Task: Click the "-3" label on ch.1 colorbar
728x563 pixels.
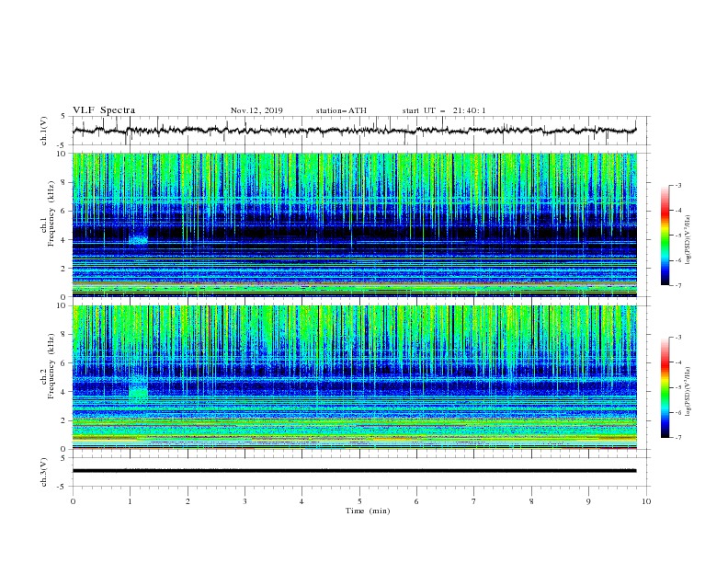Action: coord(677,185)
